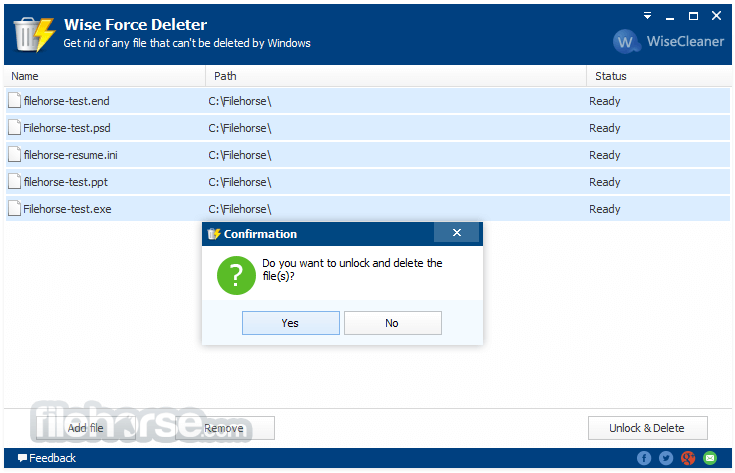Maximize the Wise Force Deleter window
Screen dimensions: 735x473
click(x=693, y=16)
